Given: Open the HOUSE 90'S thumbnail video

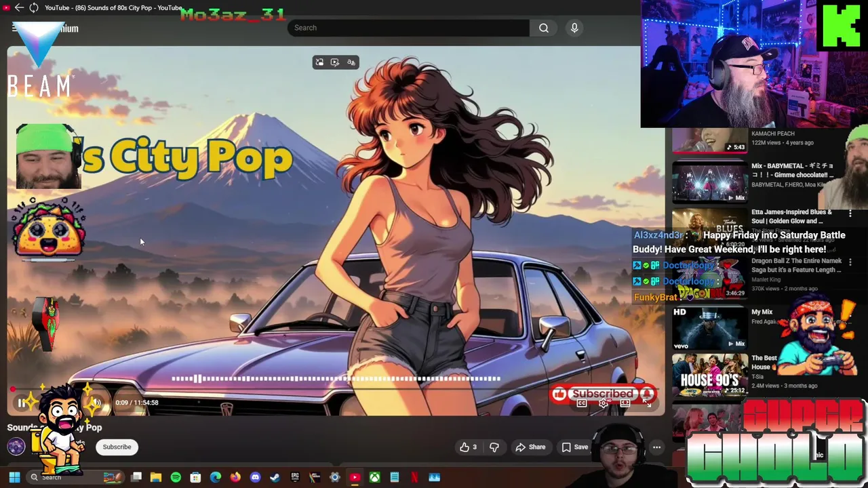Looking at the screenshot, I should pyautogui.click(x=709, y=375).
